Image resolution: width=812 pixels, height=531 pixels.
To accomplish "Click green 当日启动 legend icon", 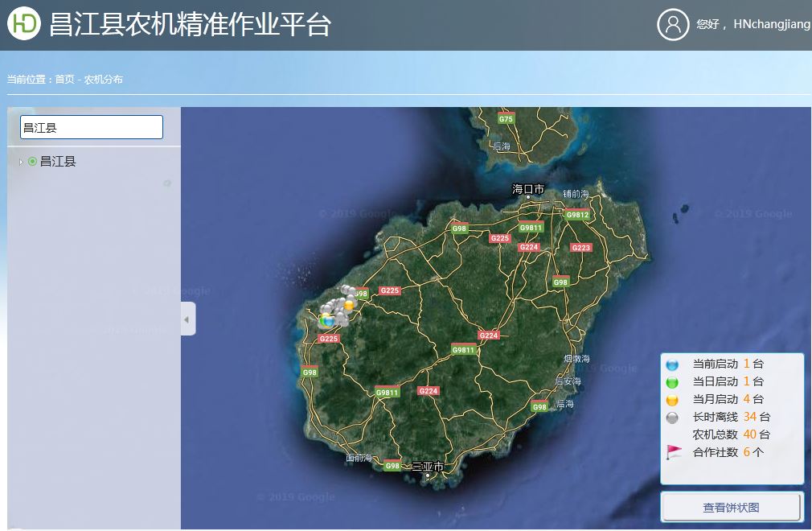I will [x=673, y=382].
